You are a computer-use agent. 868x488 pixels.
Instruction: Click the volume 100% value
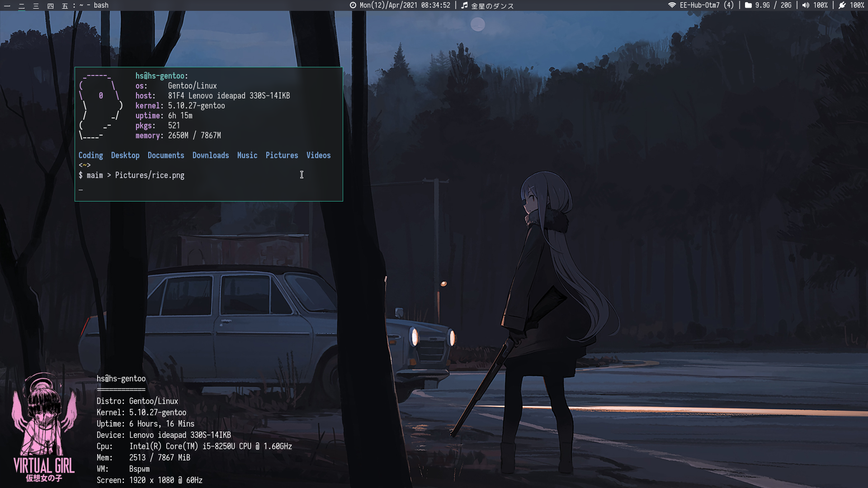[820, 5]
